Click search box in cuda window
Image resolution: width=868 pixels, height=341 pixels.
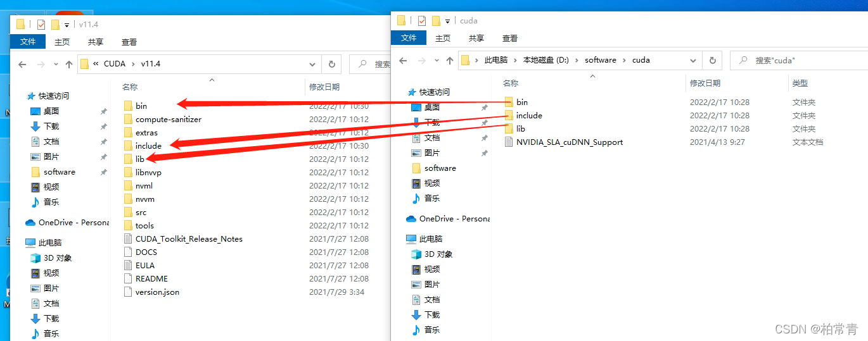tap(798, 60)
